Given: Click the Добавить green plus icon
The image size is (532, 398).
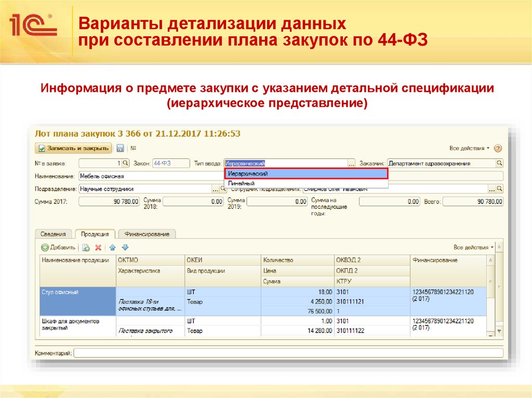Looking at the screenshot, I should (45, 246).
